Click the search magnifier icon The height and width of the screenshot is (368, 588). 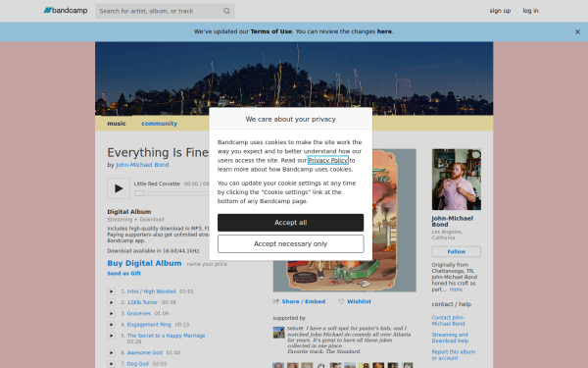pos(226,11)
